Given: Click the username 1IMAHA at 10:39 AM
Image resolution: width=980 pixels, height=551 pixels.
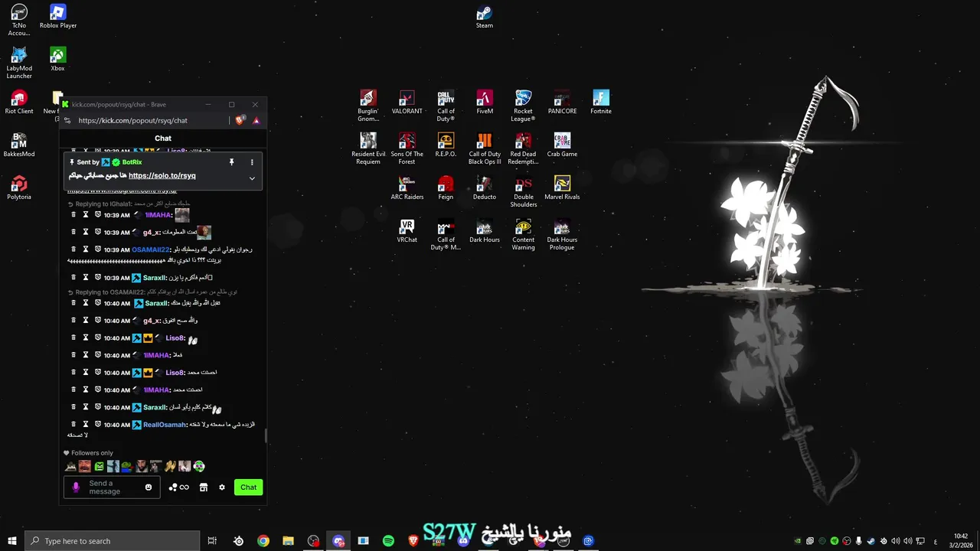Looking at the screenshot, I should pos(158,215).
